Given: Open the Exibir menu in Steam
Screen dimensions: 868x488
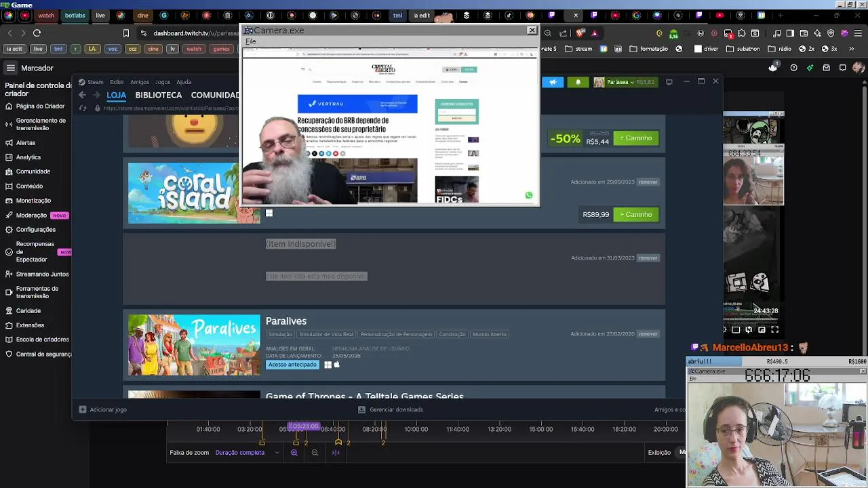Looking at the screenshot, I should 117,82.
